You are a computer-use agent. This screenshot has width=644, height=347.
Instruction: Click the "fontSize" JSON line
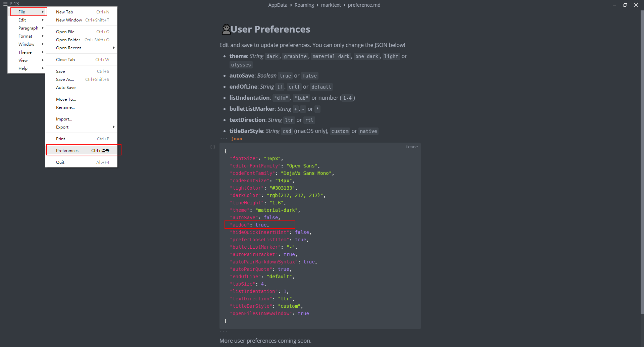click(x=256, y=158)
